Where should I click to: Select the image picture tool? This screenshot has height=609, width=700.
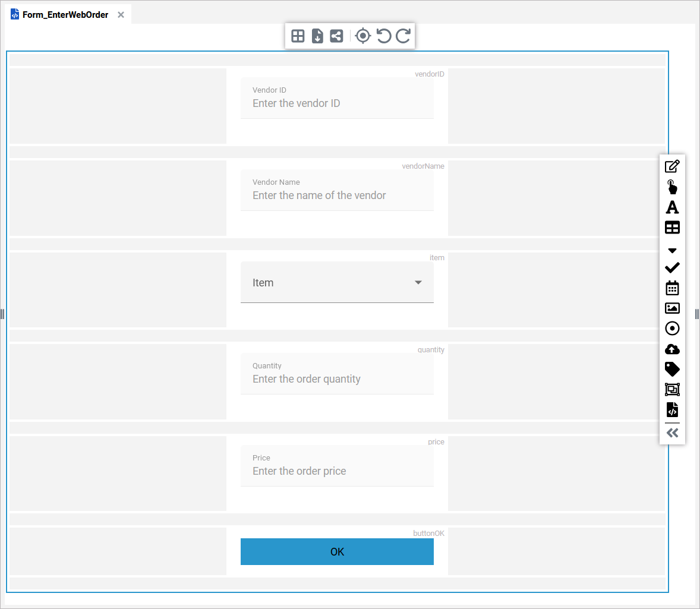click(x=672, y=308)
